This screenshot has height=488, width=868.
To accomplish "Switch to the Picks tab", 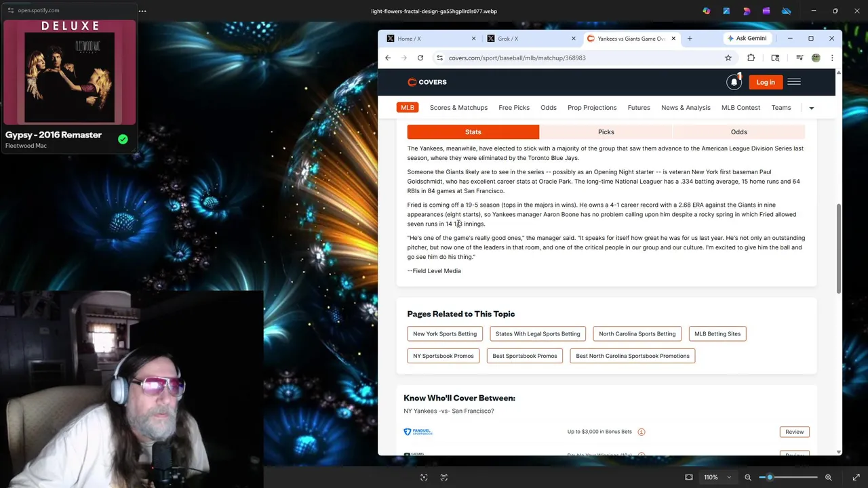I will 606,132.
